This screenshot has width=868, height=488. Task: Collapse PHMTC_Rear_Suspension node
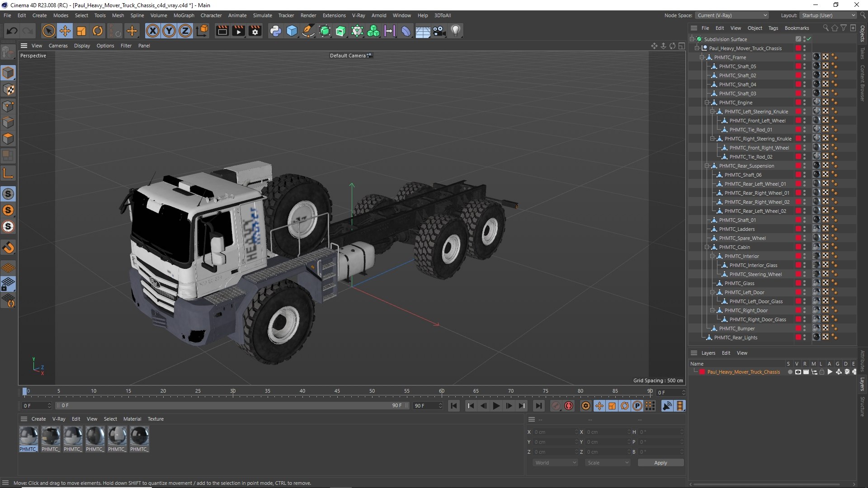point(707,166)
